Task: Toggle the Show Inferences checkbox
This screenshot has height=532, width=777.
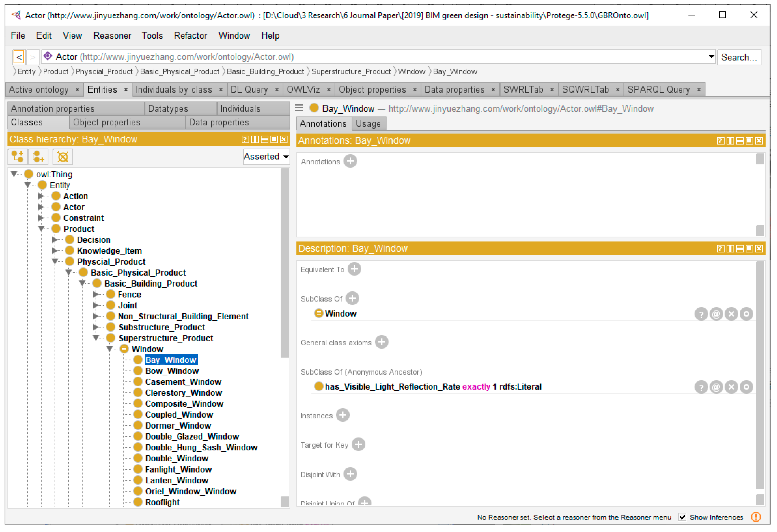Action: click(682, 517)
